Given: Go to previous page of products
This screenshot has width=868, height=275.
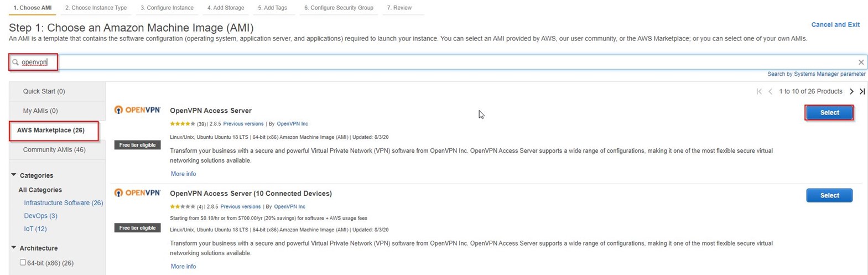Looking at the screenshot, I should (770, 91).
